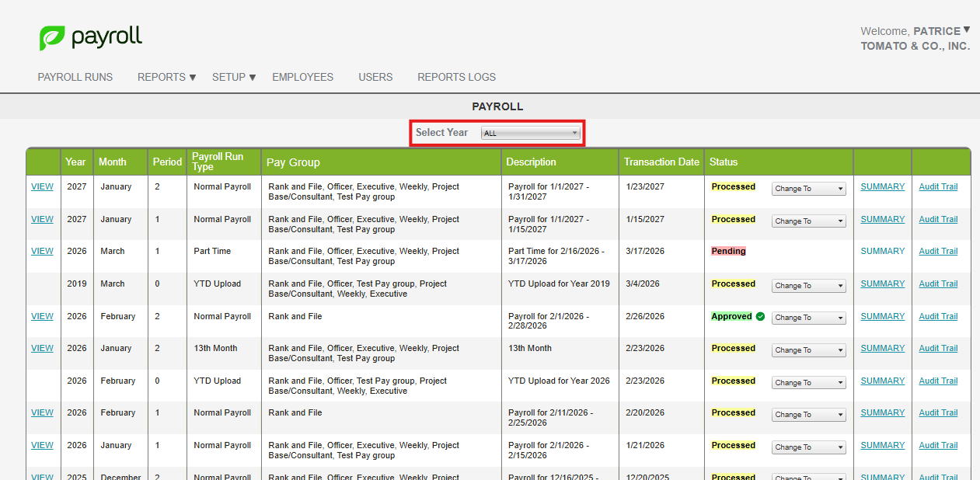The height and width of the screenshot is (480, 980).
Task: Open Change To dropdown for Approved February payroll
Action: (x=808, y=318)
